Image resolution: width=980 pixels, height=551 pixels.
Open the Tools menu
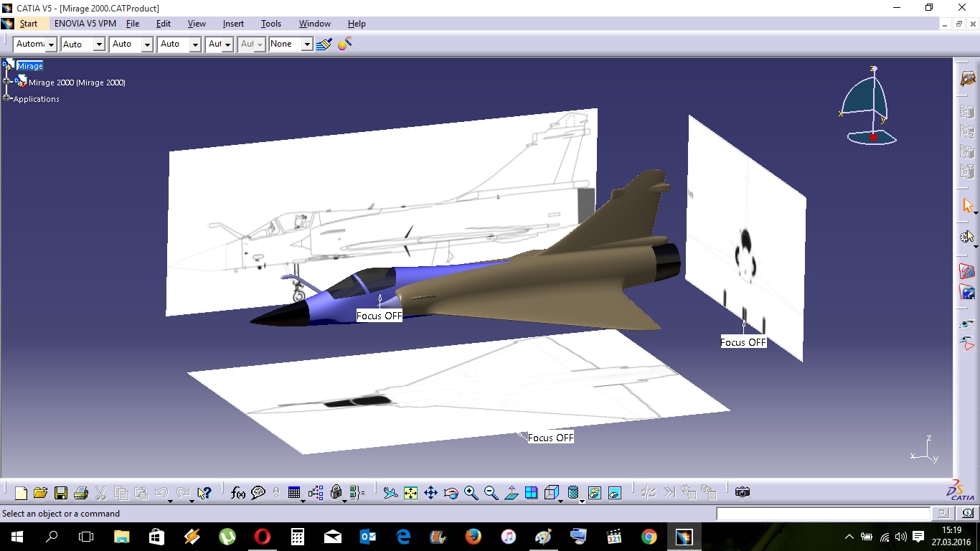click(x=270, y=24)
